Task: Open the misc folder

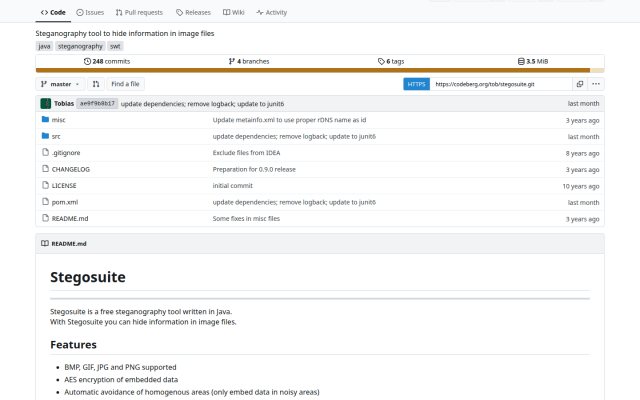Action: click(58, 120)
